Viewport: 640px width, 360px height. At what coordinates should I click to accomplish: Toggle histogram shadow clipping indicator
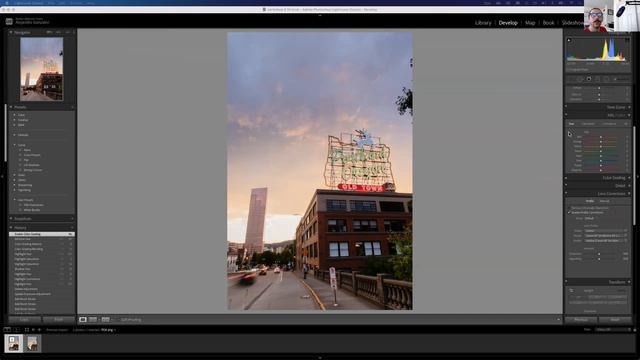tap(569, 40)
